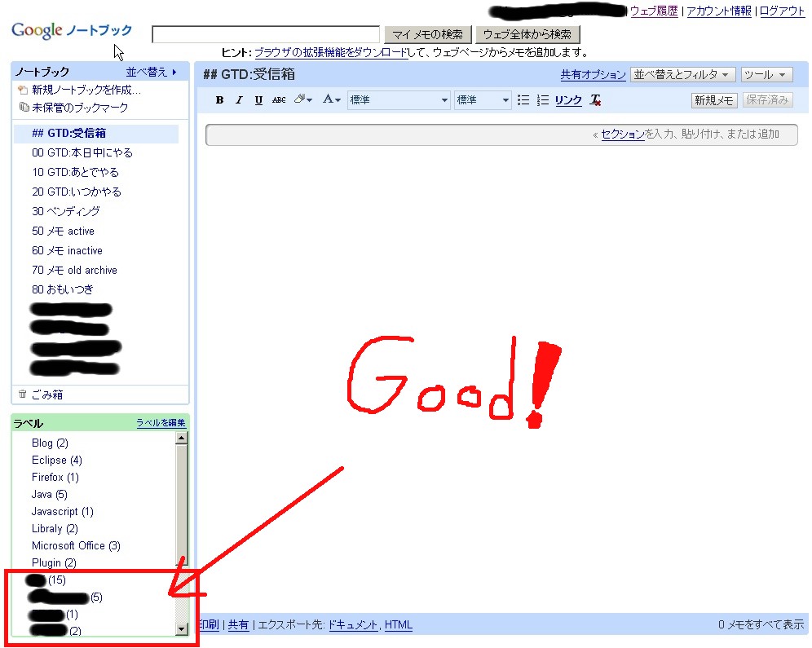This screenshot has height=648, width=812.
Task: Select the 60 メモ inactive notebook
Action: [68, 250]
